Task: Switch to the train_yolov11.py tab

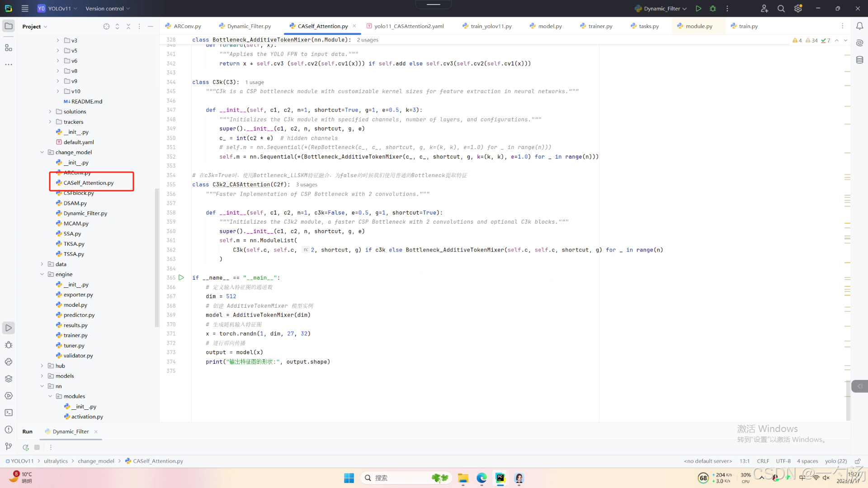Action: [491, 26]
